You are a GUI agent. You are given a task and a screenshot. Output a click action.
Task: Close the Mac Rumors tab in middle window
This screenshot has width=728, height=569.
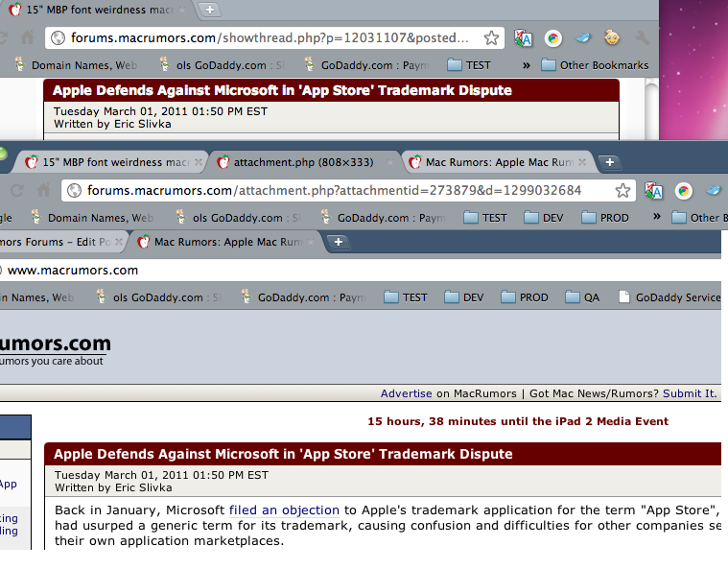[582, 162]
